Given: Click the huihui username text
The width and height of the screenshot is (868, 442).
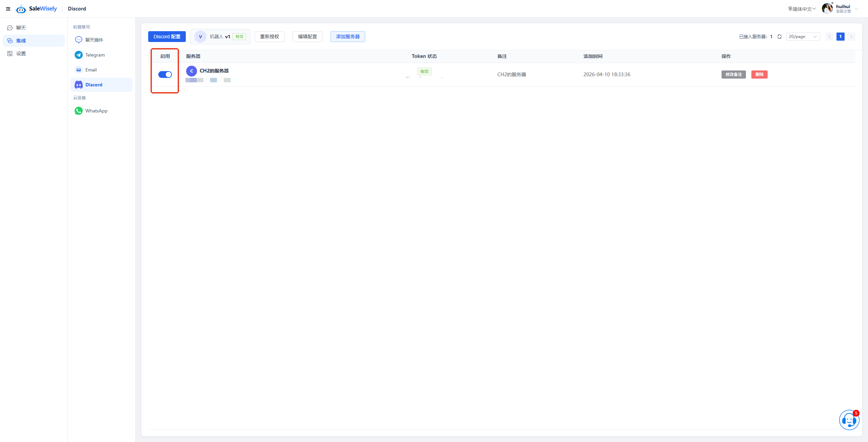Looking at the screenshot, I should pos(843,6).
